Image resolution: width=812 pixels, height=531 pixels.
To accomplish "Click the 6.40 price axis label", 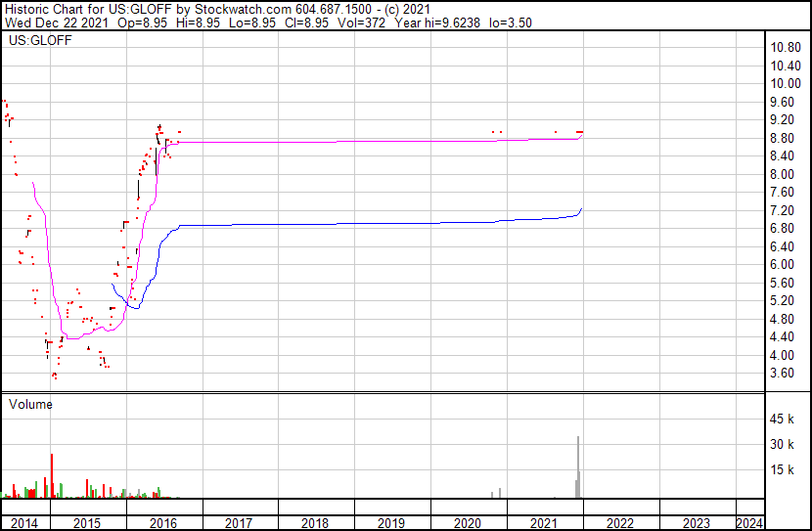I will [x=782, y=246].
